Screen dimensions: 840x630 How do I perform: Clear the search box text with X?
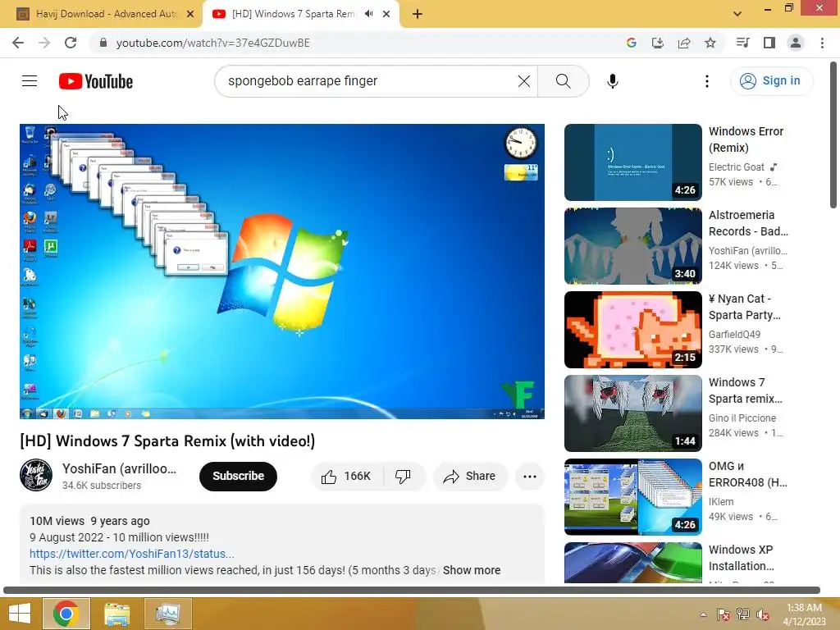[524, 81]
